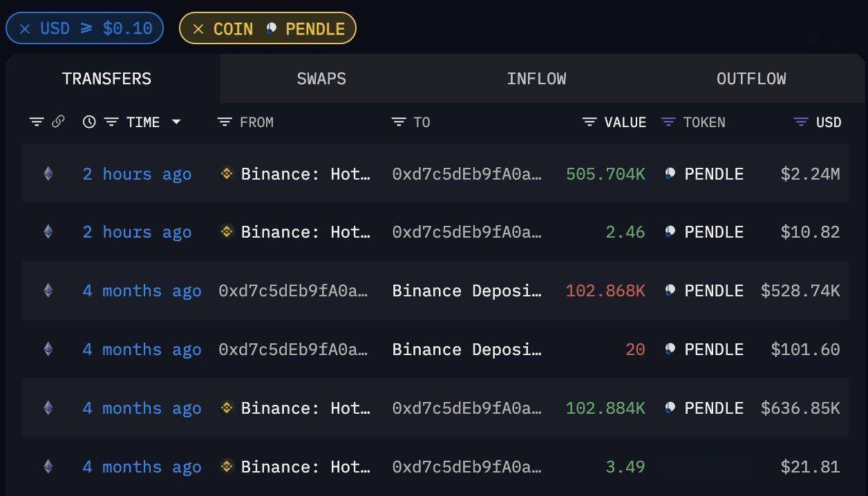Remove the COIN PENDLE filter chip

point(198,29)
